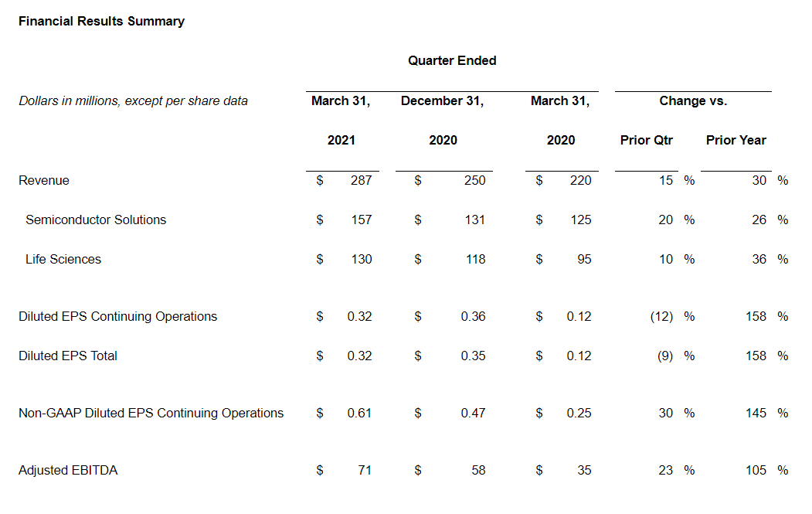
Task: Select the Life Sciences row label
Action: [x=63, y=259]
